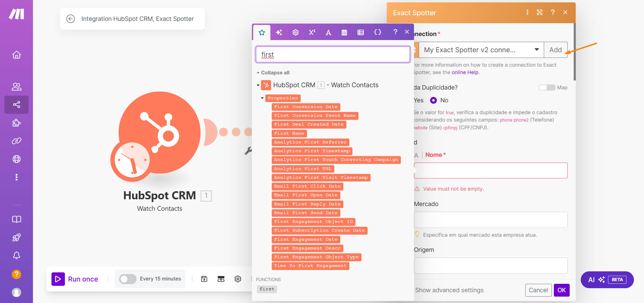The width and height of the screenshot is (644, 303).
Task: Open the online Help link
Action: (x=465, y=72)
